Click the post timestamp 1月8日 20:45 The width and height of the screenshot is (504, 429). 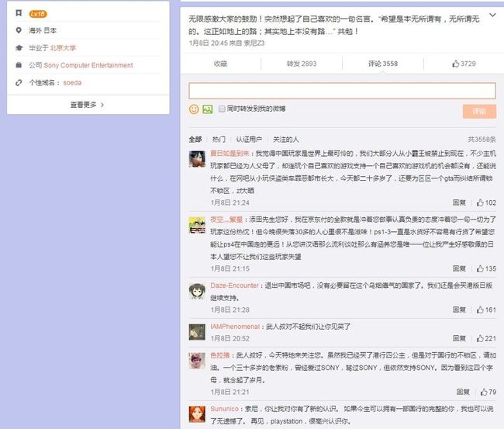point(209,43)
